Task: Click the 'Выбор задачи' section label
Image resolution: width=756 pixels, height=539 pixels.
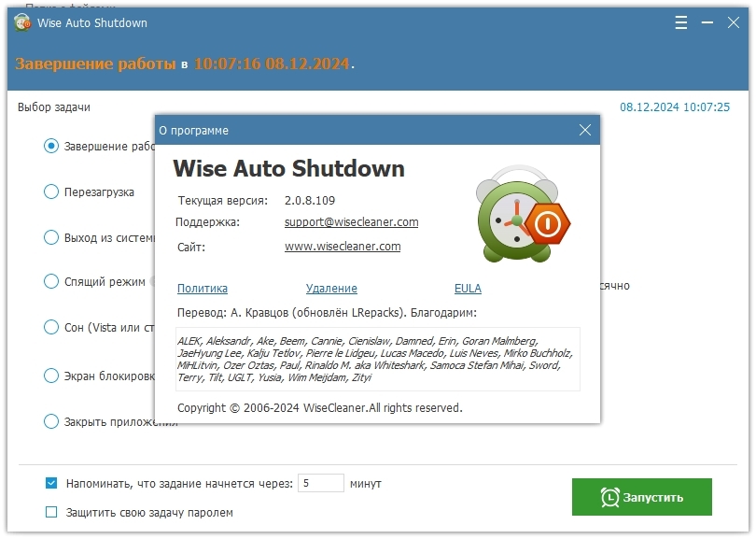Action: pos(54,106)
